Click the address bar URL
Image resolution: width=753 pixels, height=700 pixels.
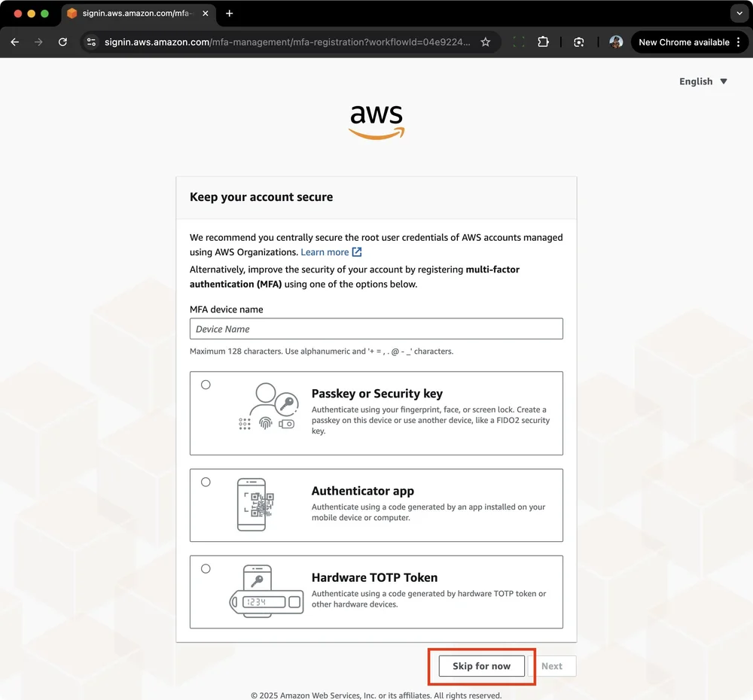click(x=287, y=42)
